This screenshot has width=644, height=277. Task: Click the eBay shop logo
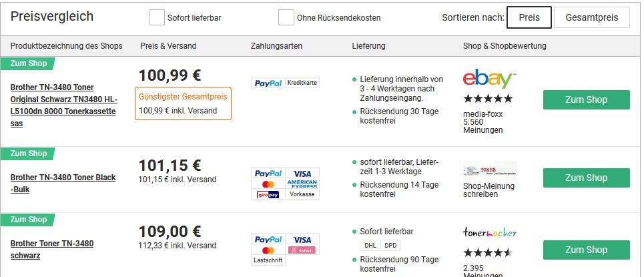tap(490, 78)
